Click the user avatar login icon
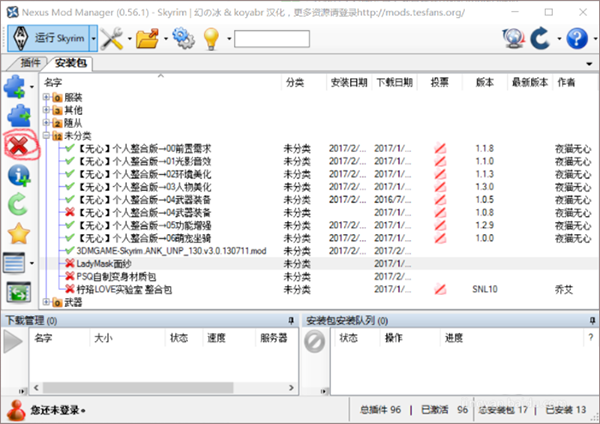The height and width of the screenshot is (424, 600). 16,410
